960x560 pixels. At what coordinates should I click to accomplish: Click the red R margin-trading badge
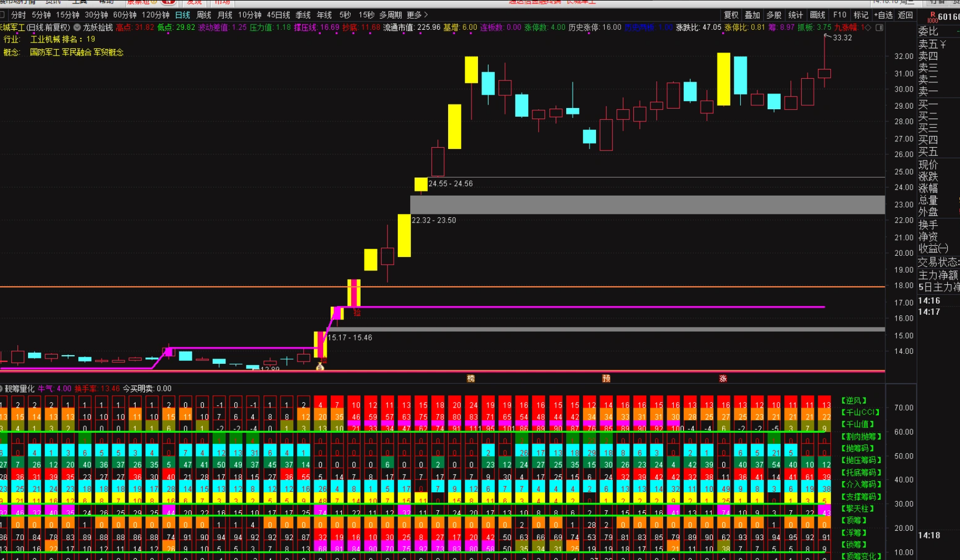[933, 17]
